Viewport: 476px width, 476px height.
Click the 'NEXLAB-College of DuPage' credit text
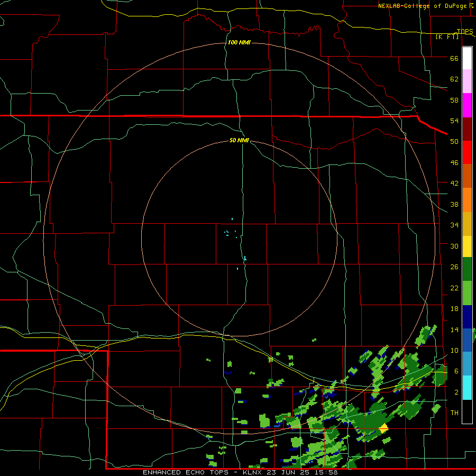click(424, 6)
